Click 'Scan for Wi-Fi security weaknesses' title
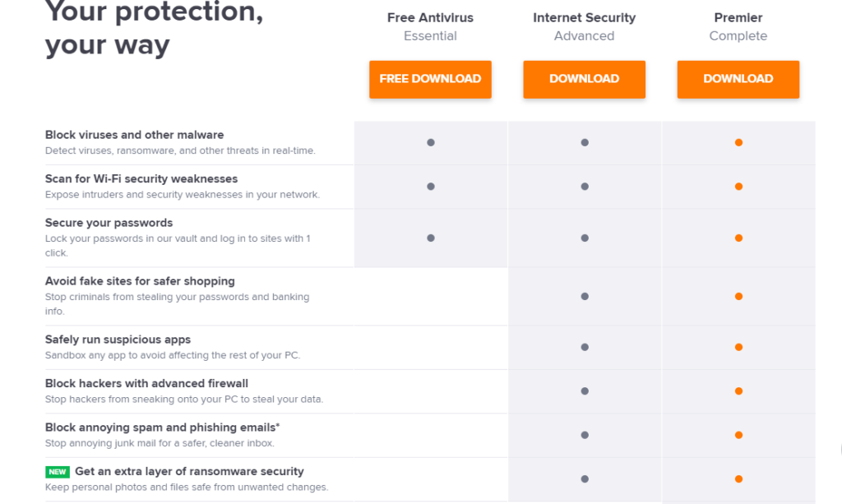842x504 pixels. point(141,178)
